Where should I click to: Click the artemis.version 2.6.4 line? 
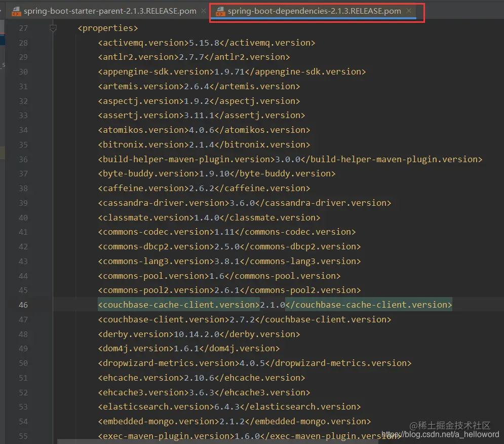199,87
